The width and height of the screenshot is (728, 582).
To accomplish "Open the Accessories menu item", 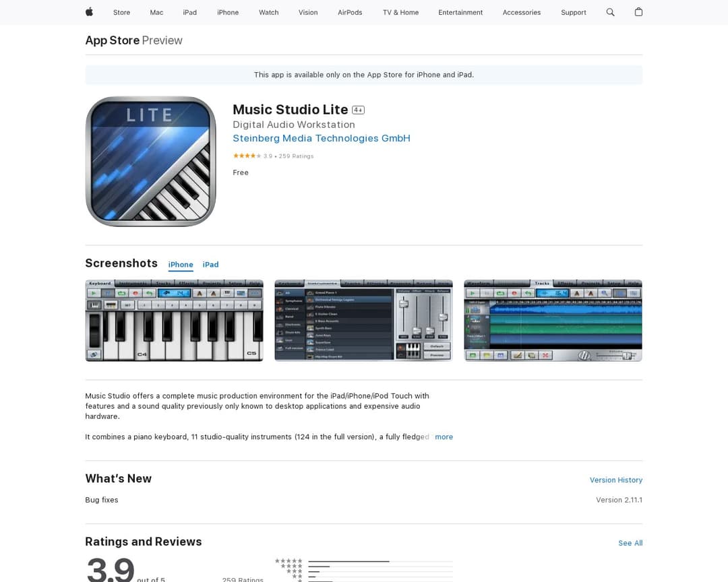I will point(521,13).
